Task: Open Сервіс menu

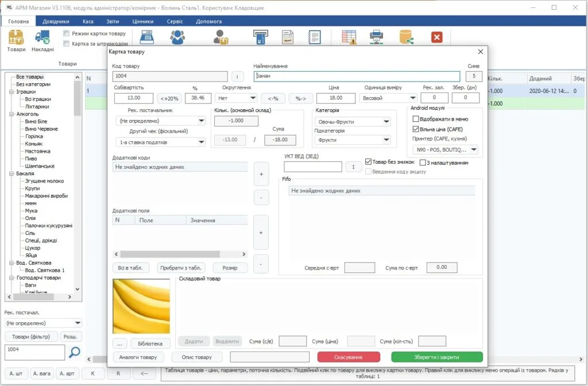Action: pos(175,21)
